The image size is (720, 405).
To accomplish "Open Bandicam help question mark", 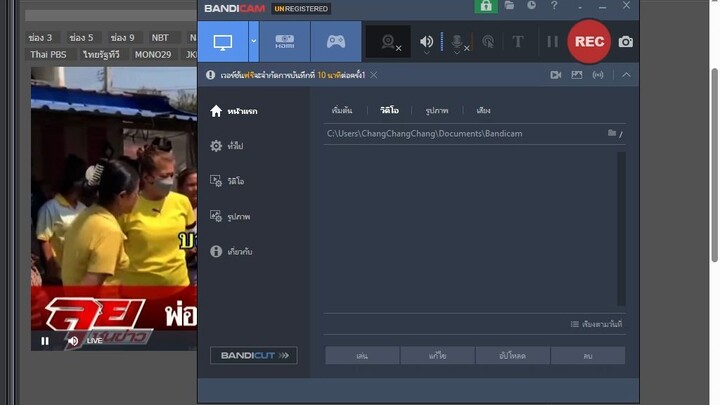I will 554,6.
